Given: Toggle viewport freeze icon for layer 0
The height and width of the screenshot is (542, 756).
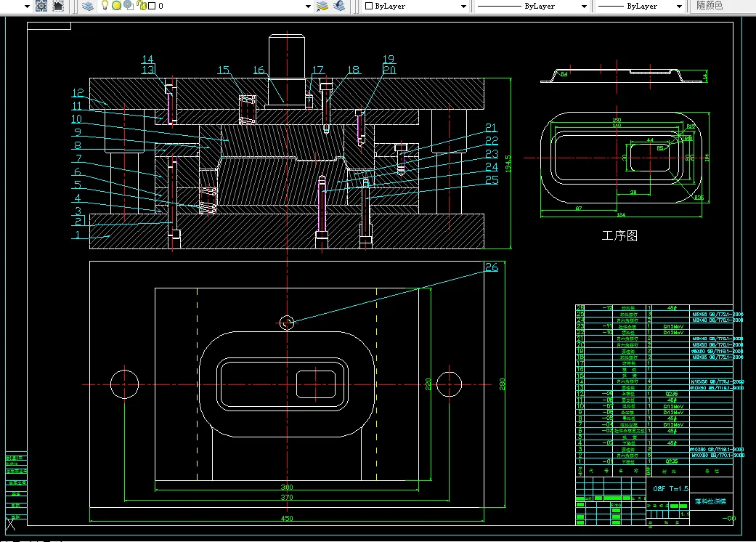Looking at the screenshot, I should coord(128,6).
